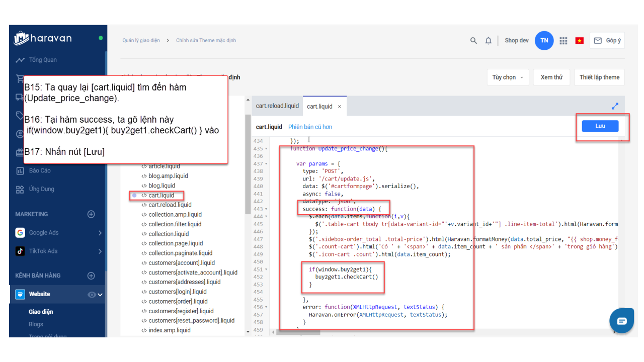Open the notifications bell
Screen dimensions: 644x362
(488, 41)
